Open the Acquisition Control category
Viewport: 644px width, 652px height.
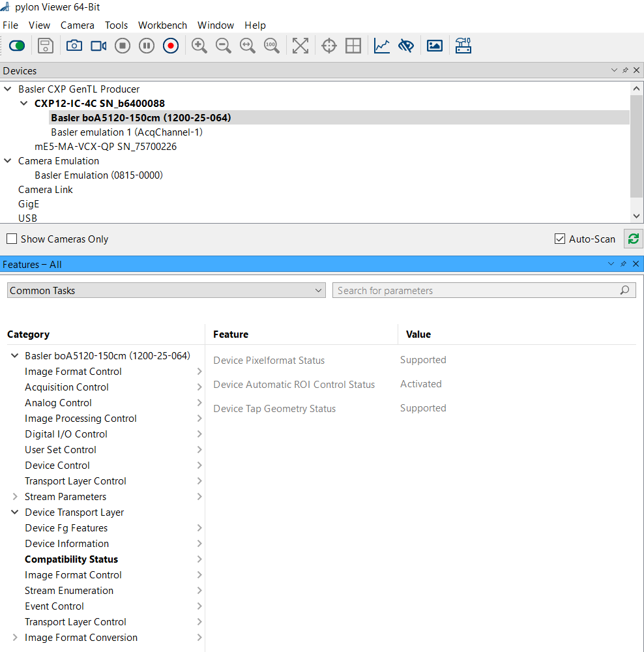(x=66, y=387)
